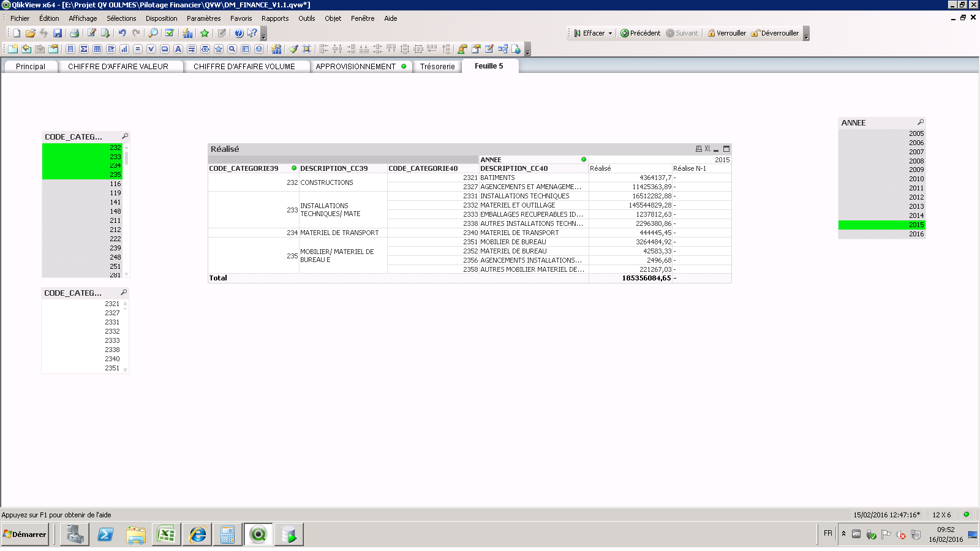
Task: Launch Internet Explorer from the taskbar
Action: (197, 534)
